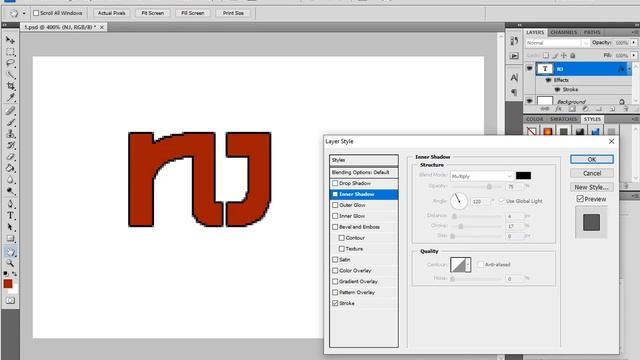This screenshot has height=360, width=640.
Task: Open the Contour picker dropdown
Action: pos(468,264)
